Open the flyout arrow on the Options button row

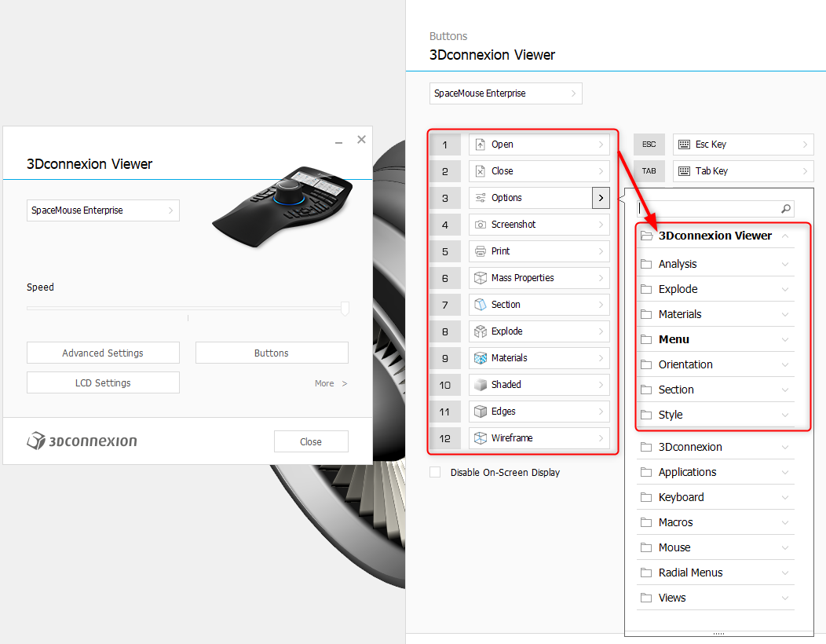click(601, 198)
